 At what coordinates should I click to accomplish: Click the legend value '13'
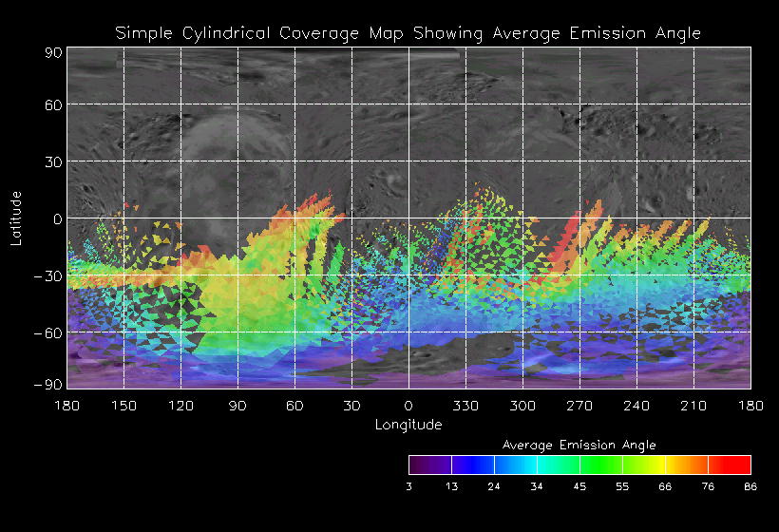451,486
